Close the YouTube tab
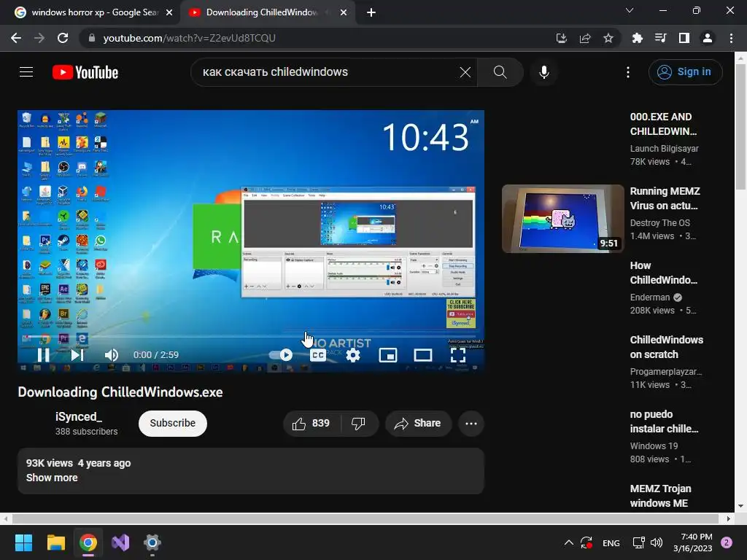The height and width of the screenshot is (560, 747). (x=344, y=12)
